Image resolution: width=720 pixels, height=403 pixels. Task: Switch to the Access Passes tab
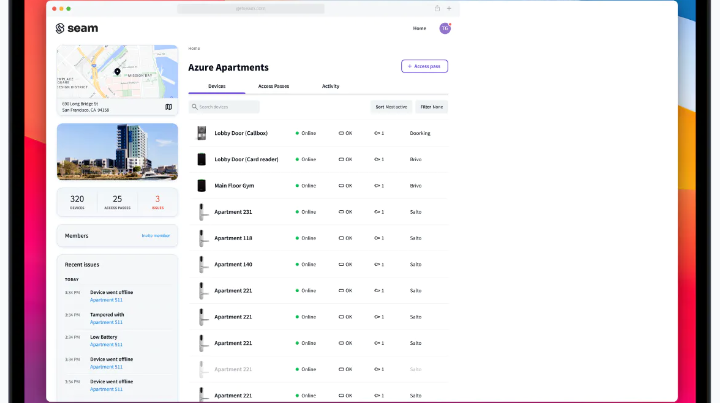(273, 87)
